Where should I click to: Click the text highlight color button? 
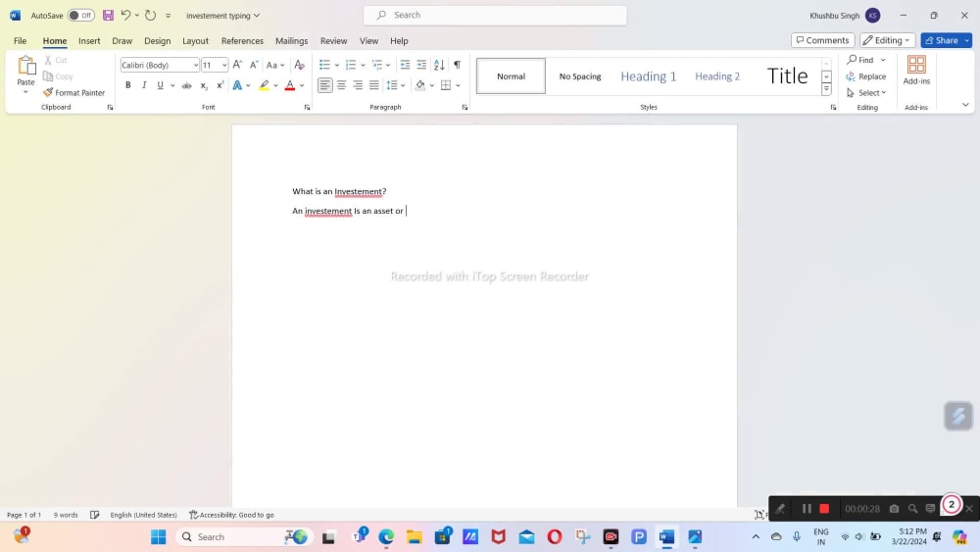(264, 85)
